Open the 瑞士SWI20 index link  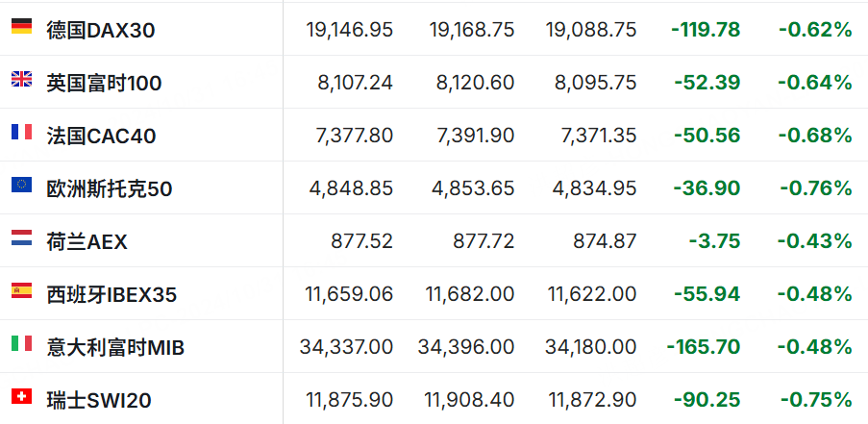tap(99, 401)
